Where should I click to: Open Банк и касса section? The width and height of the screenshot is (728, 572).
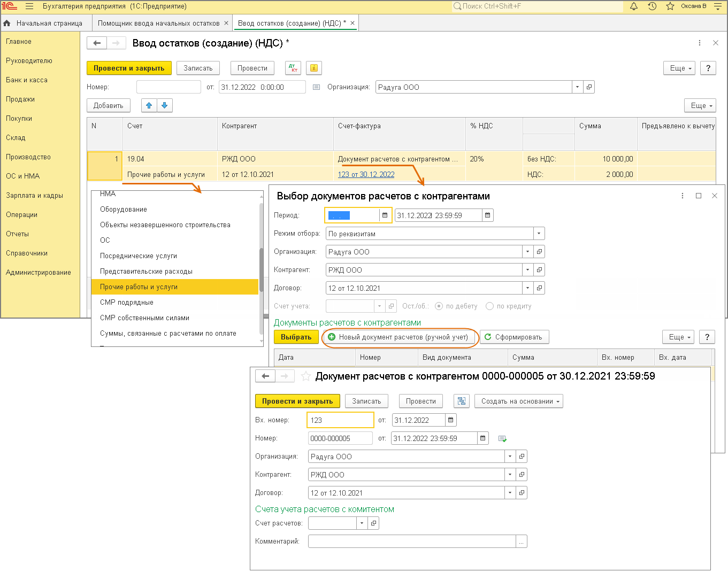click(x=27, y=80)
